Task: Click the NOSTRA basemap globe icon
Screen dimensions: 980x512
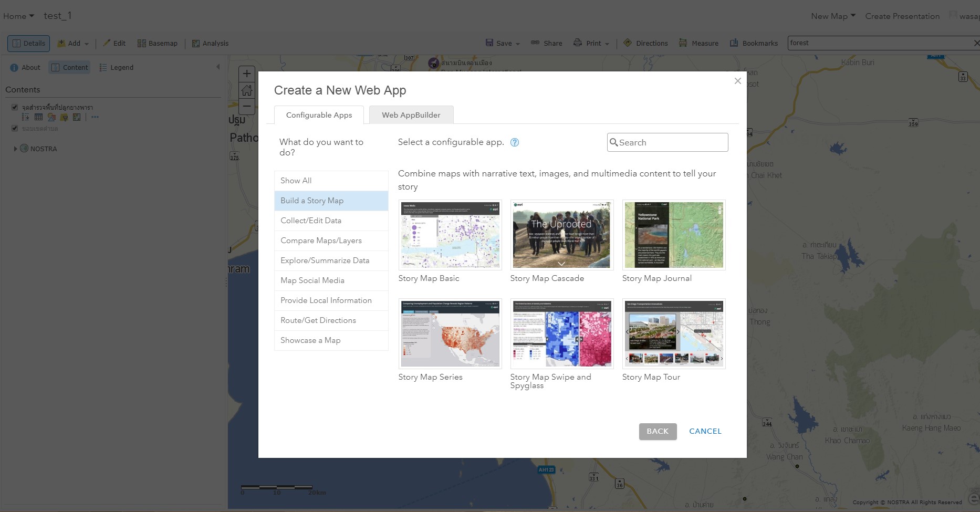Action: click(x=24, y=149)
